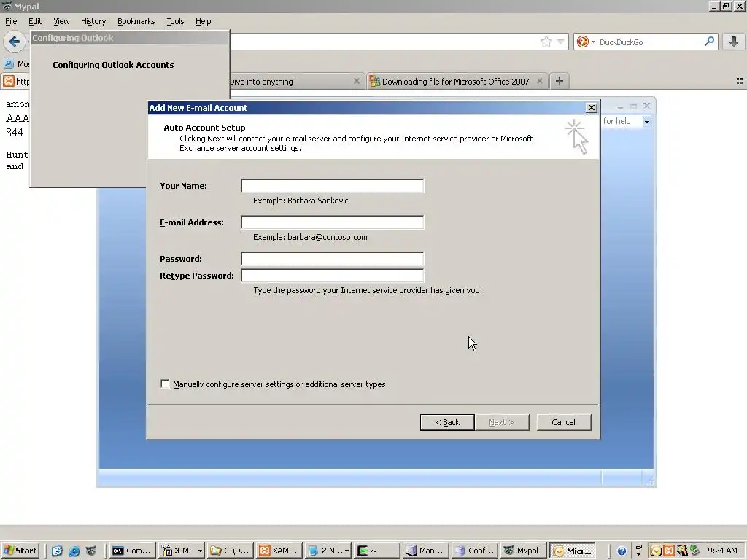This screenshot has height=560, width=747.
Task: Open the 'for help' dropdown in Outlook window
Action: [x=646, y=122]
